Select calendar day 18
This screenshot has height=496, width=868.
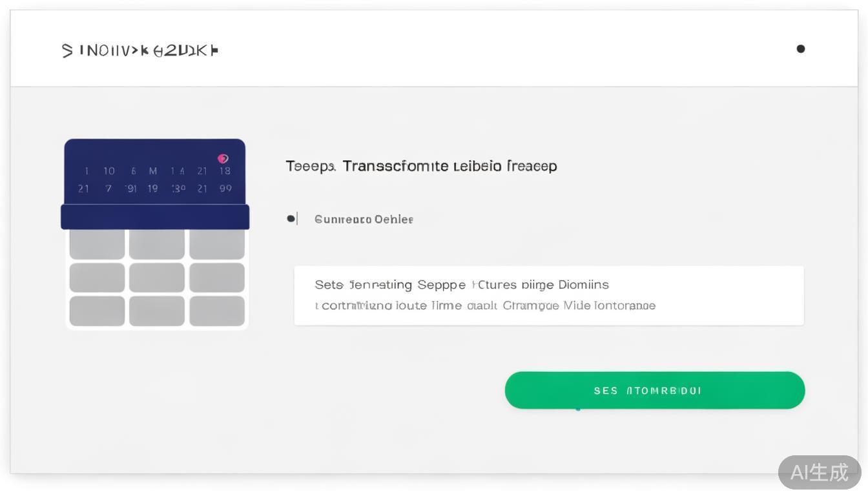(x=225, y=171)
